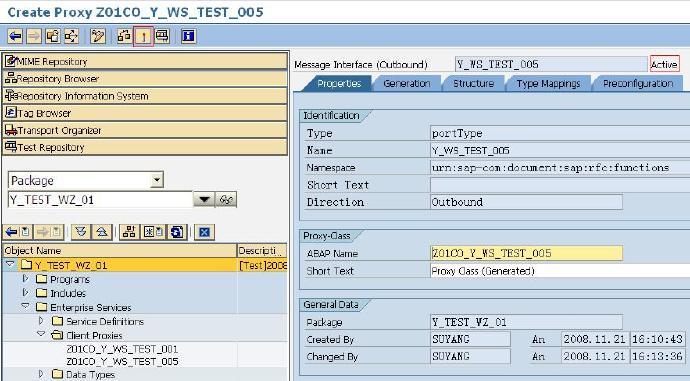This screenshot has height=381, width=690.
Task: Expand the Includes folder
Action: [26, 293]
